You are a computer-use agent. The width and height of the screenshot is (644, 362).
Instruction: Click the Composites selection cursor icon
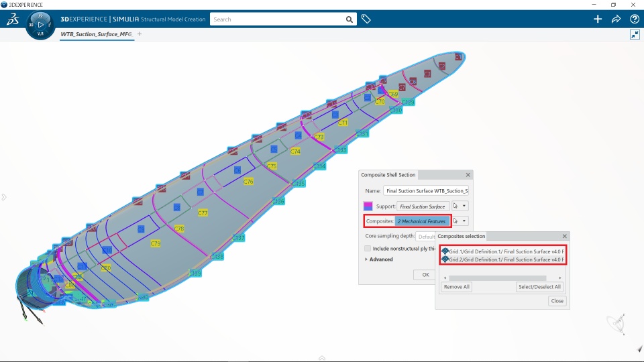tap(455, 221)
